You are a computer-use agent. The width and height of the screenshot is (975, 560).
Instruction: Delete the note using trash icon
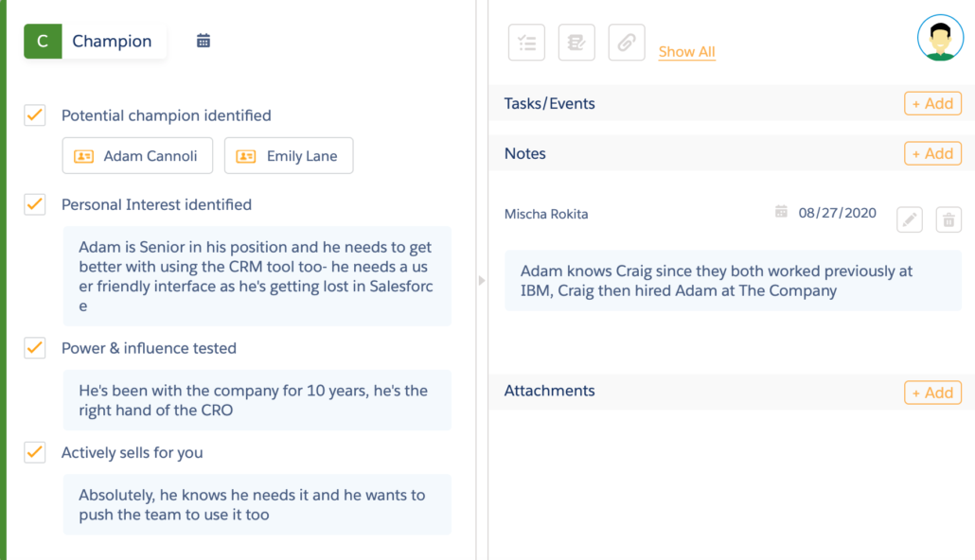(948, 219)
